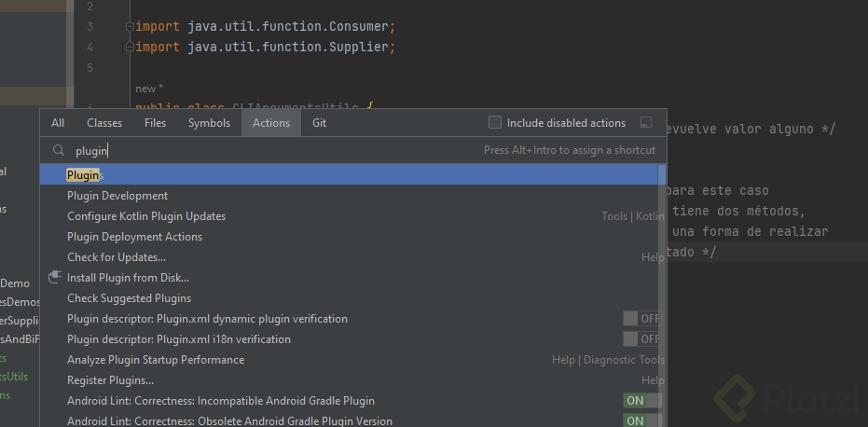Enable Include disabled actions checkbox

point(495,123)
